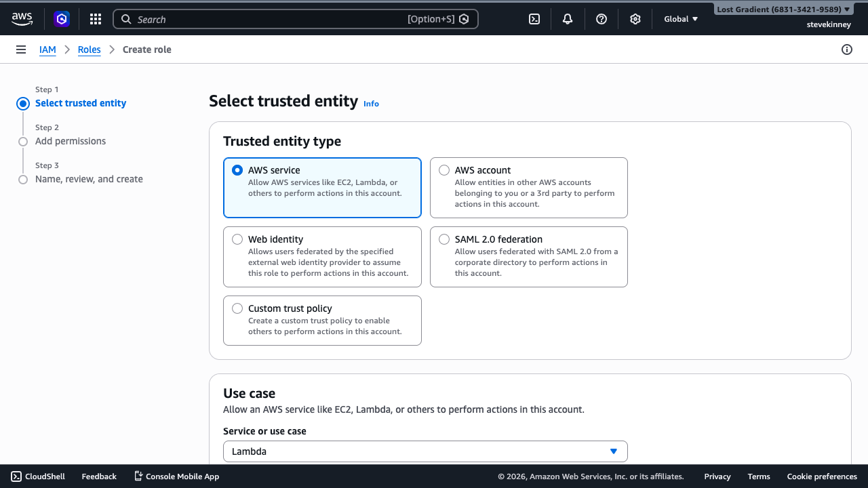This screenshot has height=488, width=868.
Task: Click the Feedback link in footer
Action: coord(99,476)
